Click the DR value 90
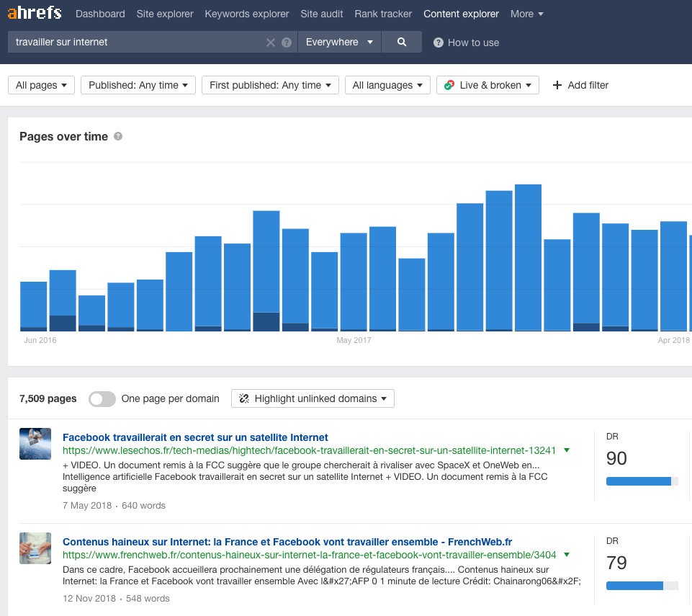This screenshot has height=616, width=692. click(x=616, y=458)
